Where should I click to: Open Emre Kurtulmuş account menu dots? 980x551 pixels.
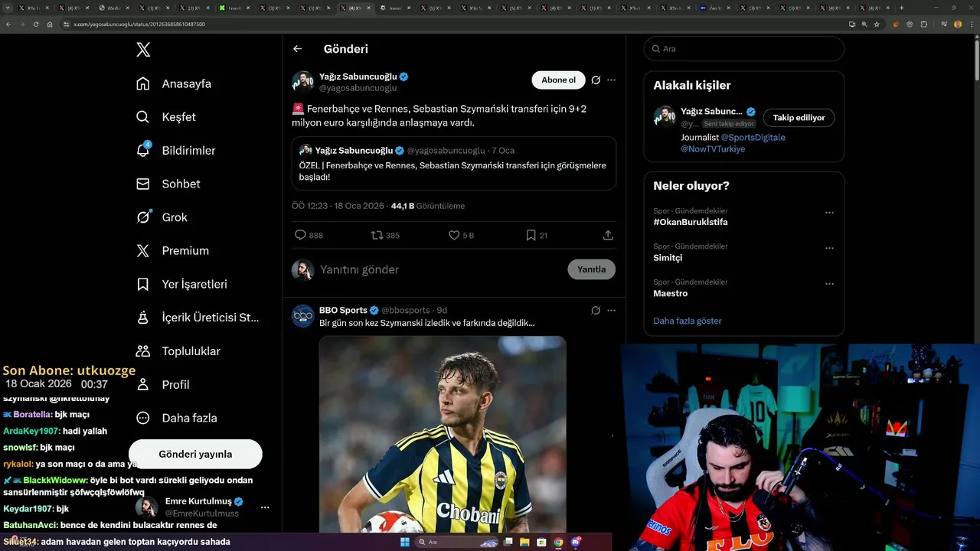click(x=265, y=507)
